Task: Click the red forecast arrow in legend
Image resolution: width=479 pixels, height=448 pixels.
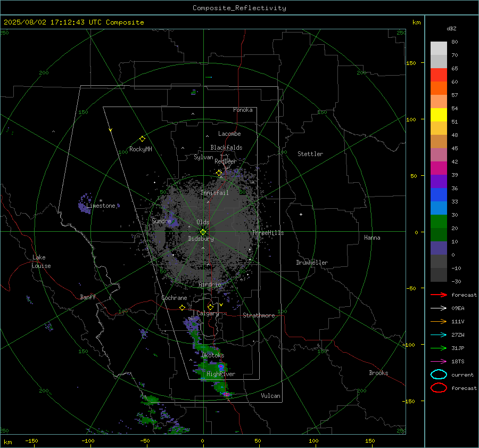Action: (439, 295)
